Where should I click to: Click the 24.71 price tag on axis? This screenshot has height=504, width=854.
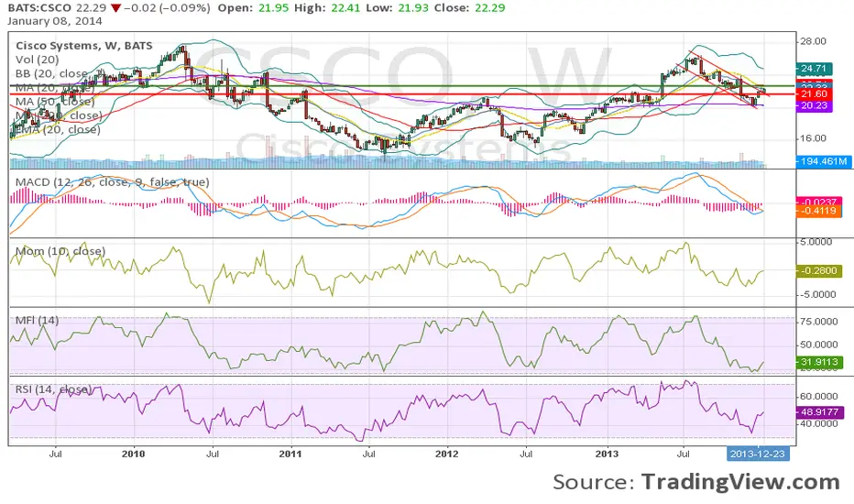click(814, 69)
